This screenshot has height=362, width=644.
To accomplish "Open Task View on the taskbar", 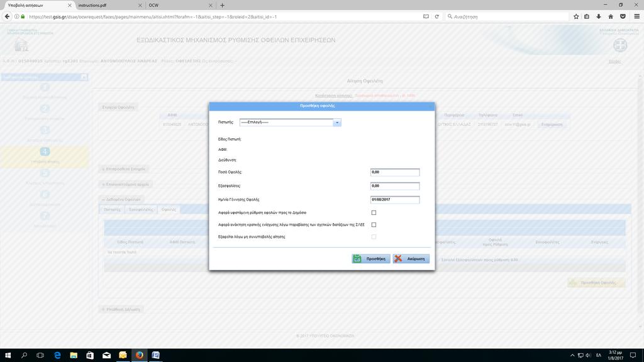I will click(40, 355).
